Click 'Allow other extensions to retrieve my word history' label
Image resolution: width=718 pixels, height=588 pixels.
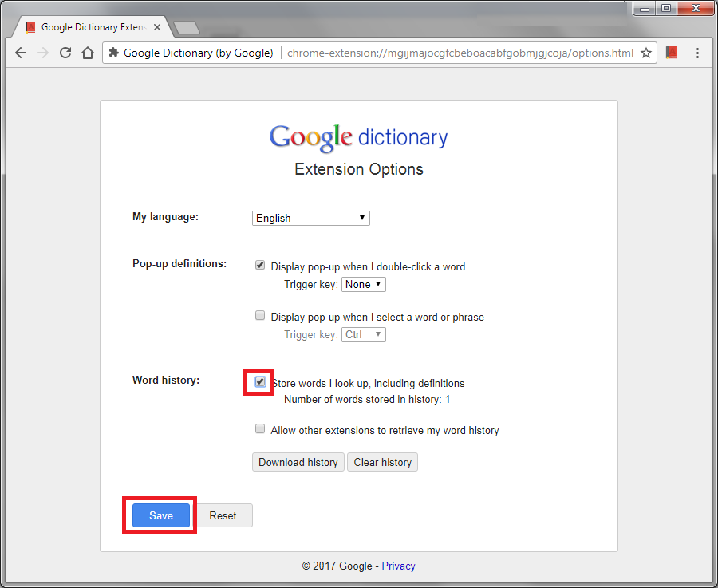click(385, 431)
